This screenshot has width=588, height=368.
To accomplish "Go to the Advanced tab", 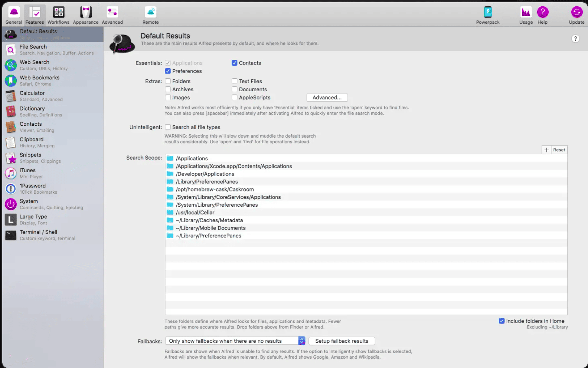I will point(112,15).
